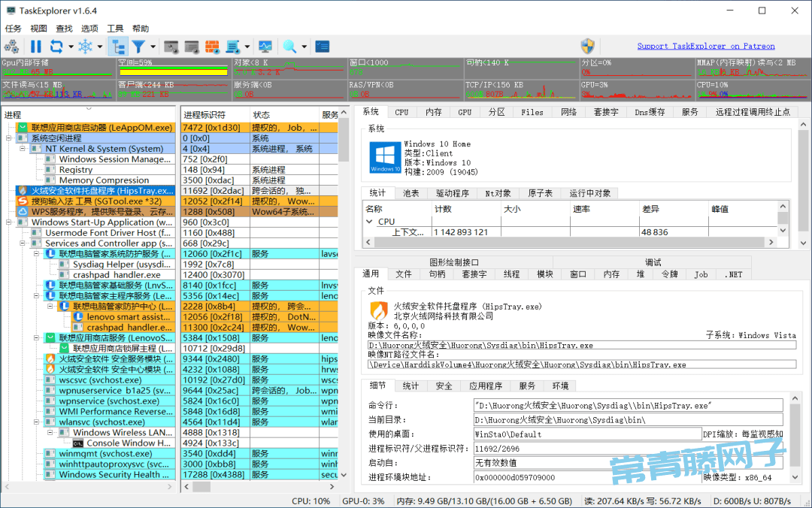This screenshot has width=812, height=508.
Task: Sort by the 进程标识符 column header
Action: [214, 114]
